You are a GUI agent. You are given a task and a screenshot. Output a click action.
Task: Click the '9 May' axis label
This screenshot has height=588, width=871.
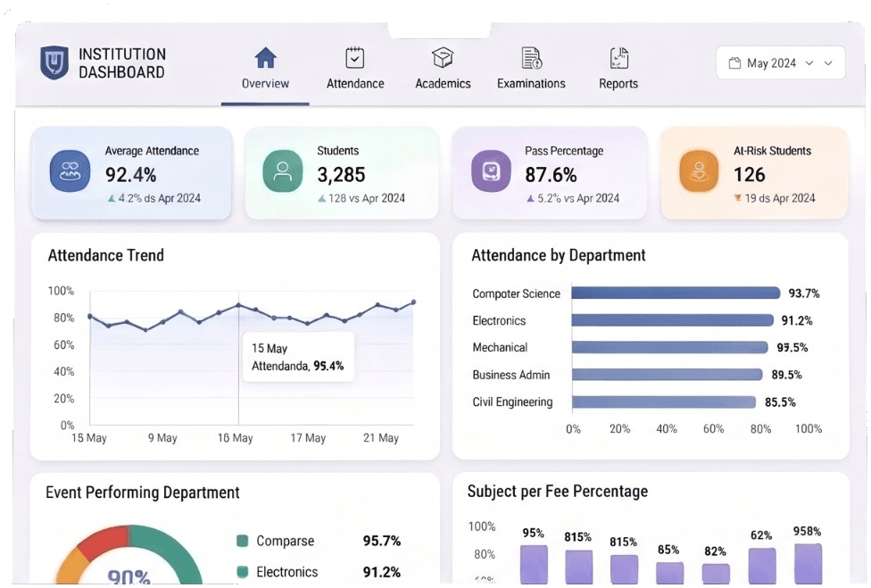coord(162,438)
